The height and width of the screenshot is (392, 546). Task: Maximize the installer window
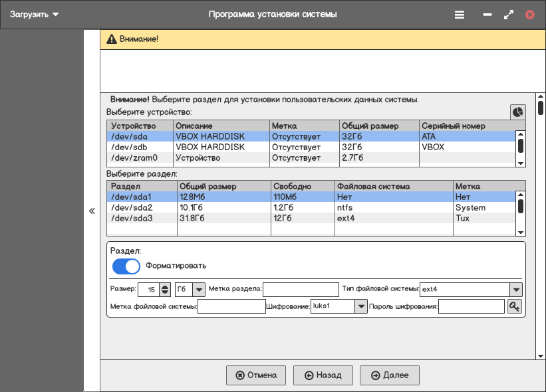point(509,15)
